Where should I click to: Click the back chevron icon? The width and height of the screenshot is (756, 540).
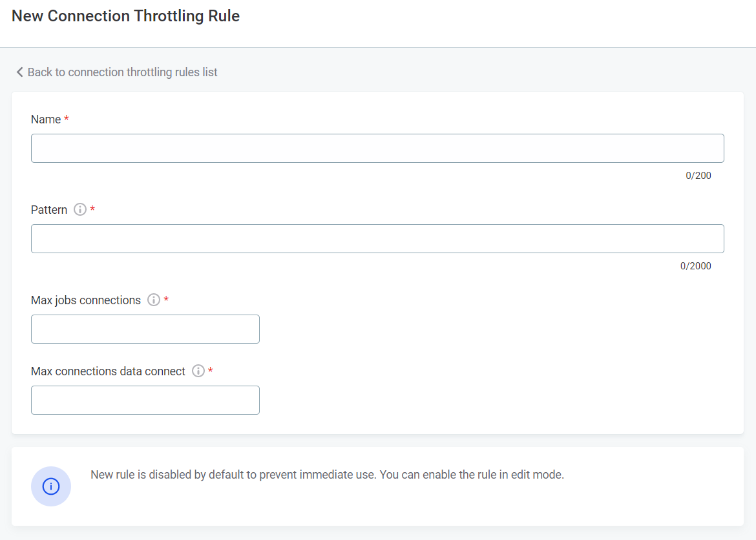(x=19, y=72)
